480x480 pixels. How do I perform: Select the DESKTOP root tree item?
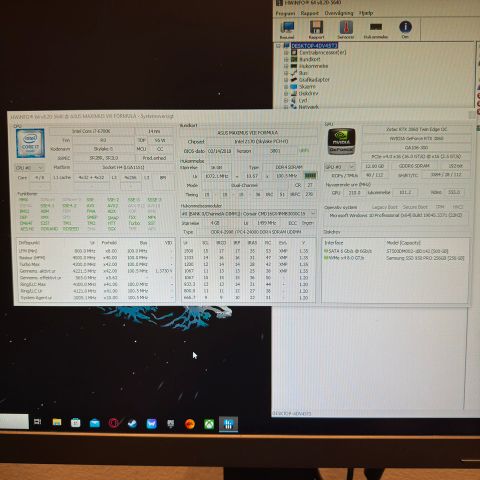click(x=315, y=45)
